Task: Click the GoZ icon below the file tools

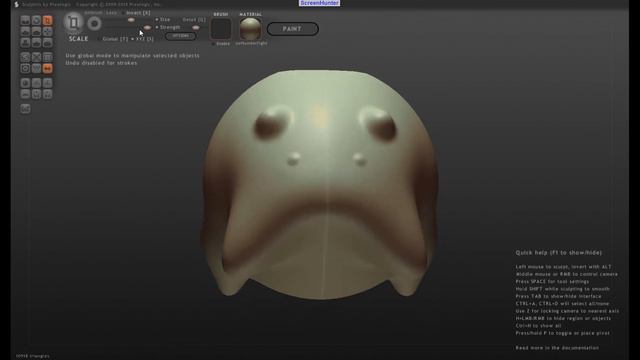Action: [x=25, y=109]
